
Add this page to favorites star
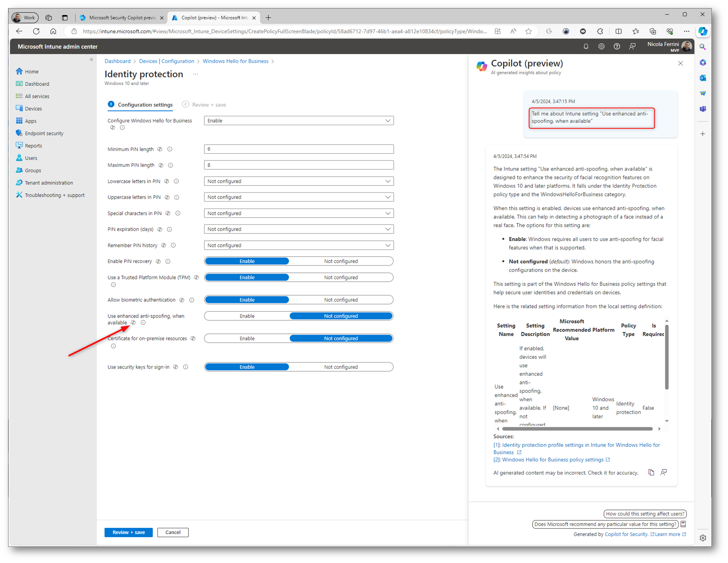tap(529, 31)
